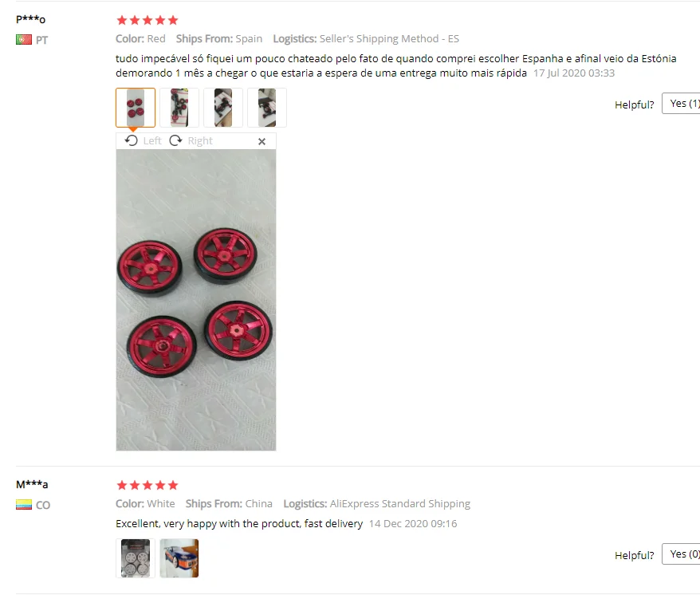This screenshot has width=700, height=595.
Task: Close the enlarged review photo
Action: (x=262, y=142)
